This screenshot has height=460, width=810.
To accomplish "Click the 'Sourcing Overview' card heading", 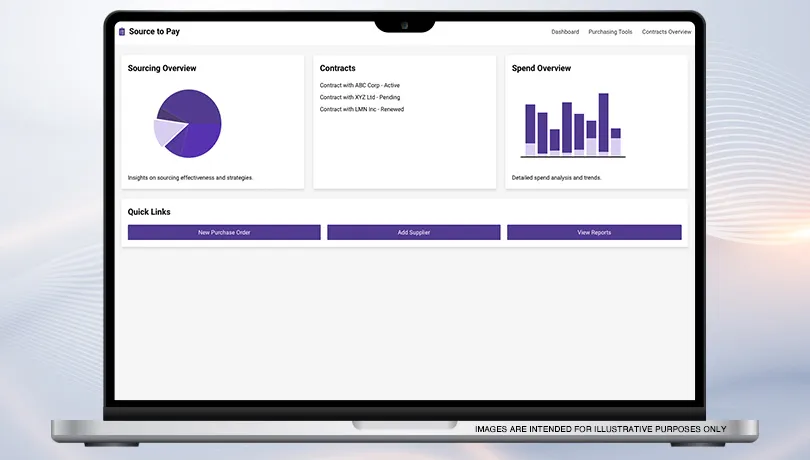I will click(x=162, y=68).
